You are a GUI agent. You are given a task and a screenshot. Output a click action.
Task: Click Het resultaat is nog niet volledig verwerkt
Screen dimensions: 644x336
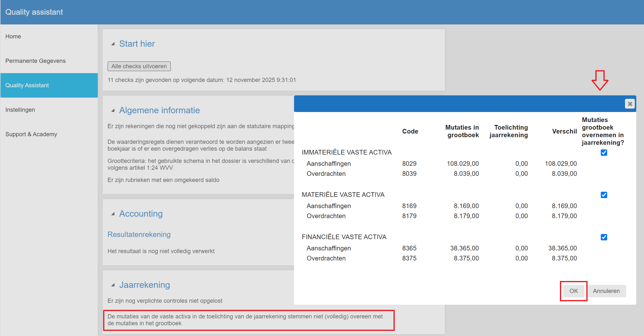(x=161, y=251)
